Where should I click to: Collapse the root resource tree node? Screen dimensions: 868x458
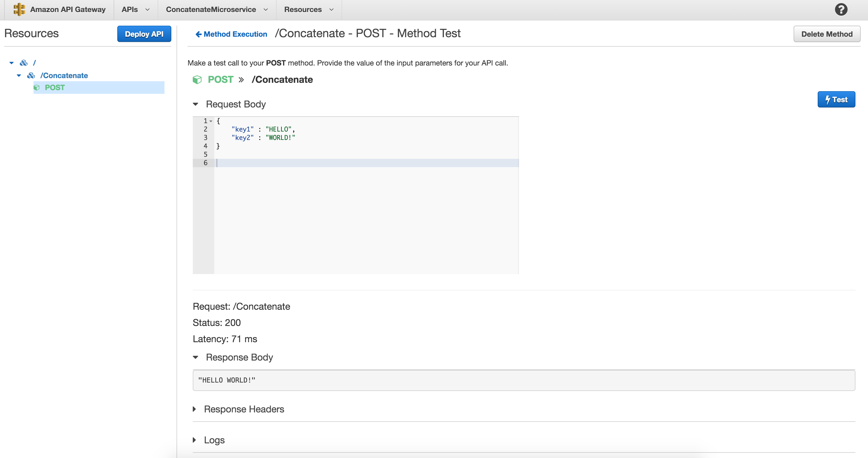(11, 63)
